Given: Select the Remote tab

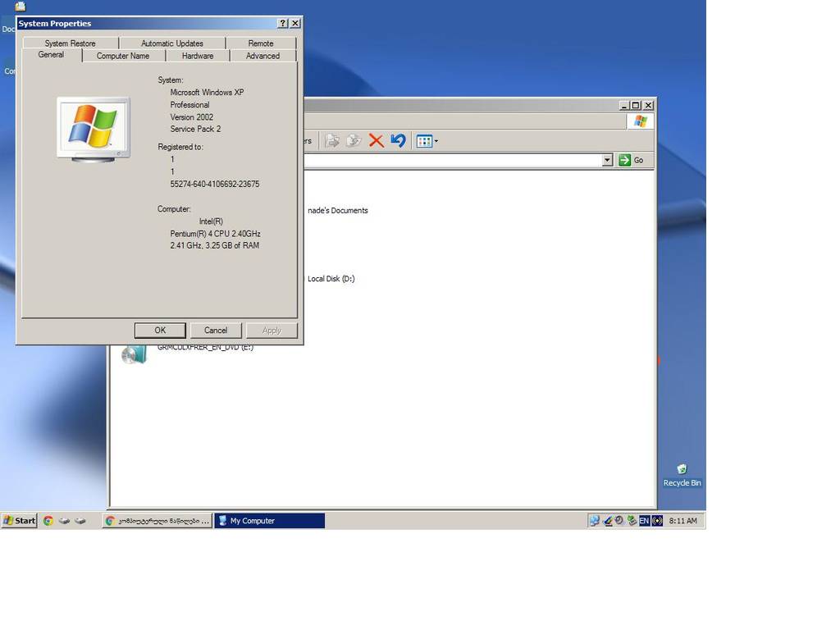Looking at the screenshot, I should [x=261, y=43].
